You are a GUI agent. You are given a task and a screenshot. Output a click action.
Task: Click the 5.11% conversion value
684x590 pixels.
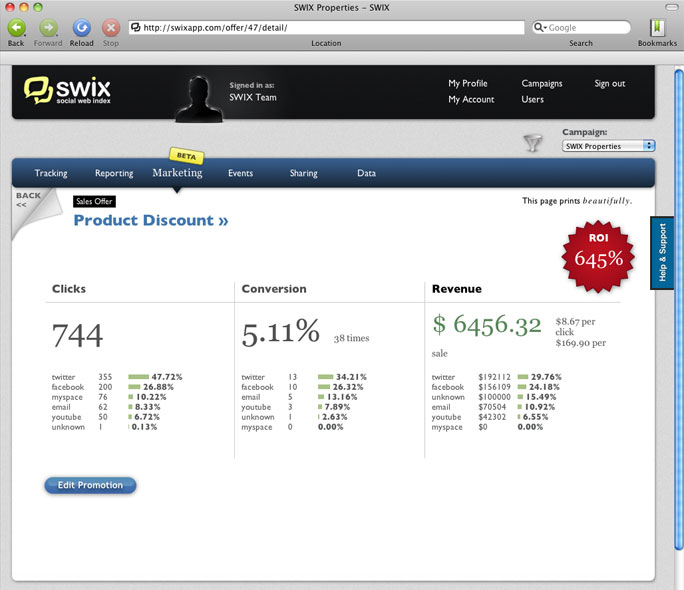click(280, 332)
